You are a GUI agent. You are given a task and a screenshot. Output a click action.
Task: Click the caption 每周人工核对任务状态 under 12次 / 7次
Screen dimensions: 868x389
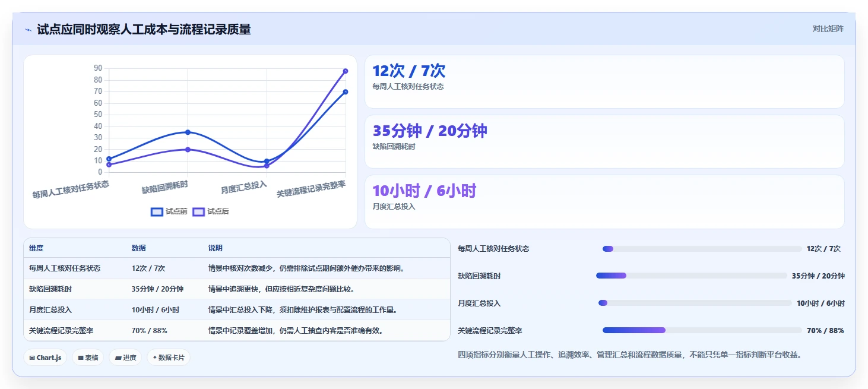tap(408, 87)
